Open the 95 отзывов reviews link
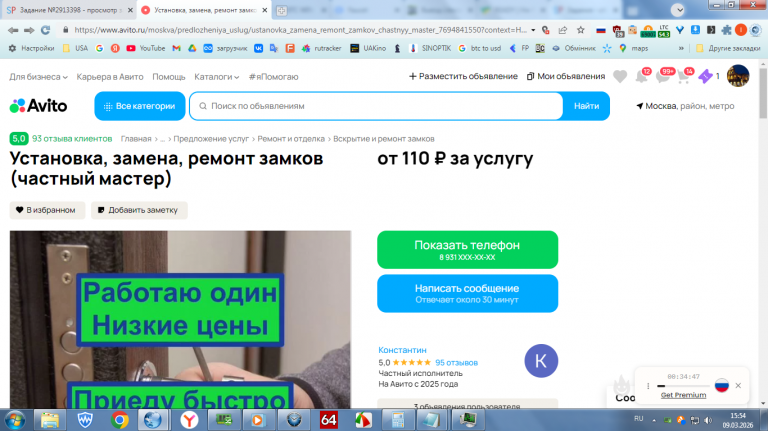Screen dimensions: 768x431 (x=456, y=362)
